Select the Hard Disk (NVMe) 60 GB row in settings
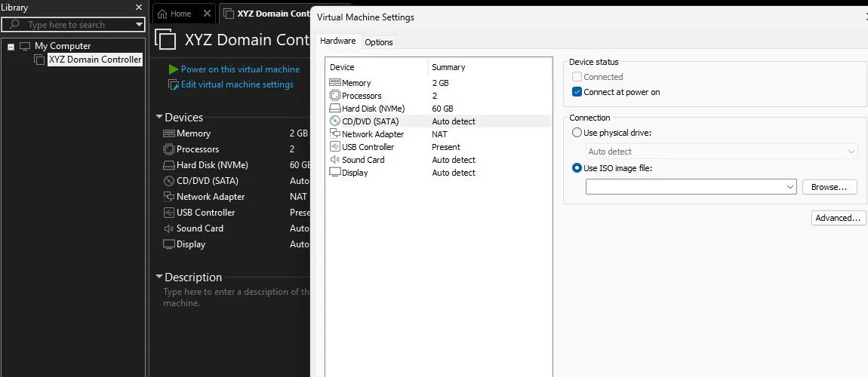Image resolution: width=868 pixels, height=377 pixels. [439, 109]
